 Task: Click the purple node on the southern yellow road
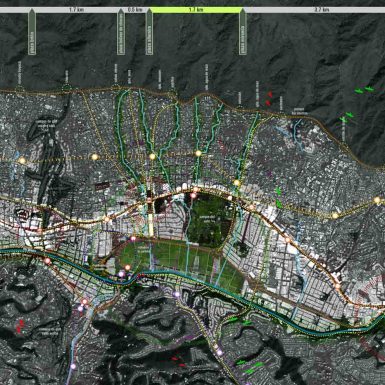[x=219, y=352]
